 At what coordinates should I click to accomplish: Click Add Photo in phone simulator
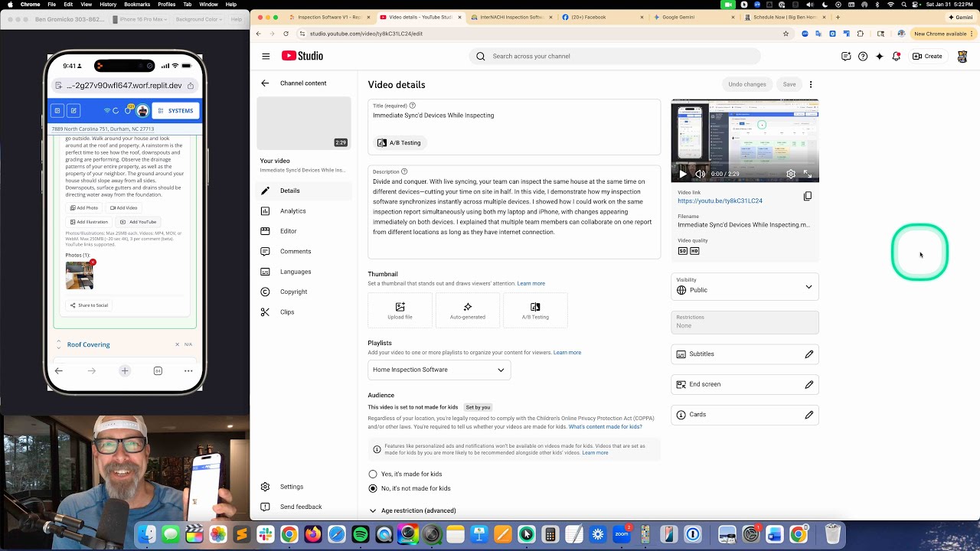click(x=84, y=207)
